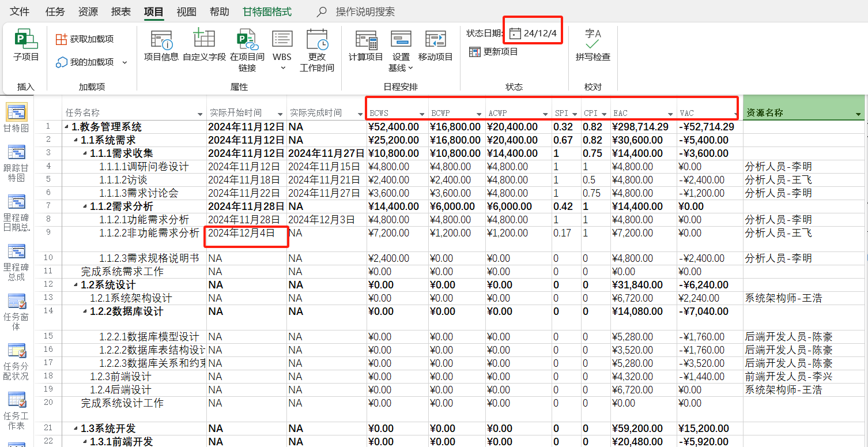The width and height of the screenshot is (868, 447).
Task: Switch to 甘特图 view in sidebar
Action: click(16, 118)
